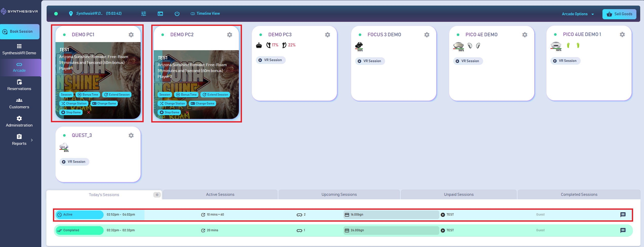Click PICO 4E DEMO headset icon

pyautogui.click(x=459, y=46)
